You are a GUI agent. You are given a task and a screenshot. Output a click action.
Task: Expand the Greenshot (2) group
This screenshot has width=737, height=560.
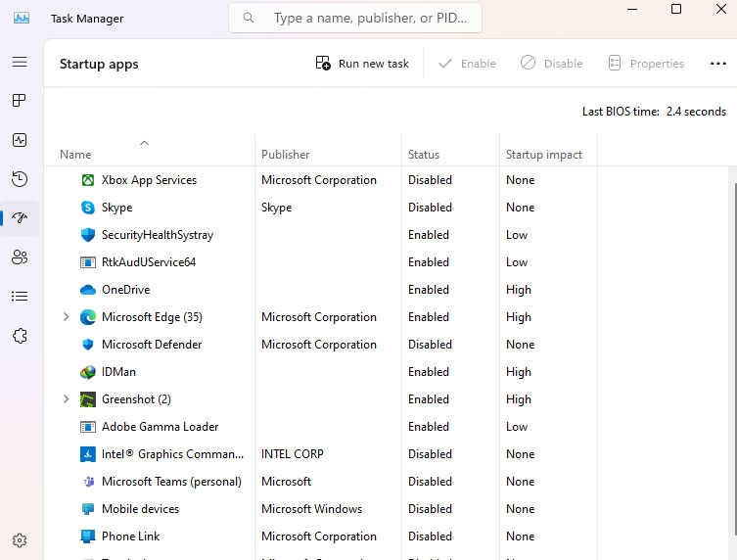click(x=67, y=399)
